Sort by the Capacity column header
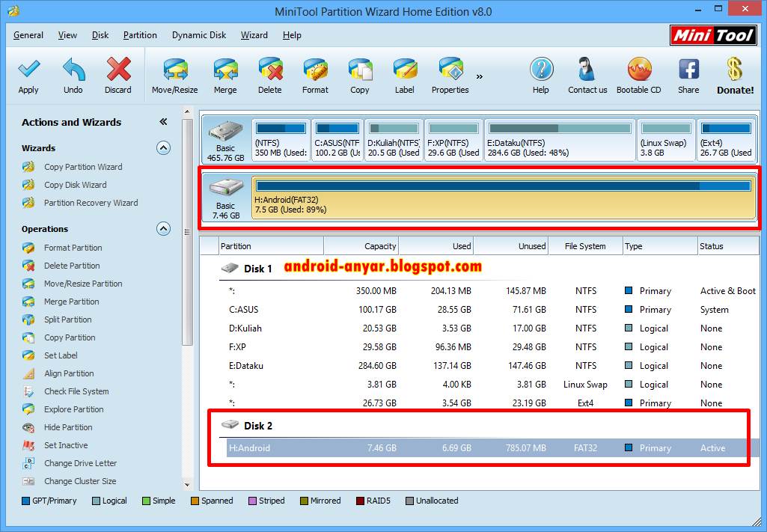This screenshot has height=532, width=767. 361,246
